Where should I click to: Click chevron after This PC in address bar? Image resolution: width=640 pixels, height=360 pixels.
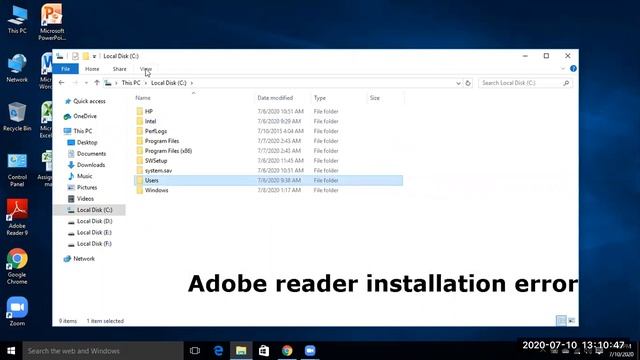pos(145,83)
